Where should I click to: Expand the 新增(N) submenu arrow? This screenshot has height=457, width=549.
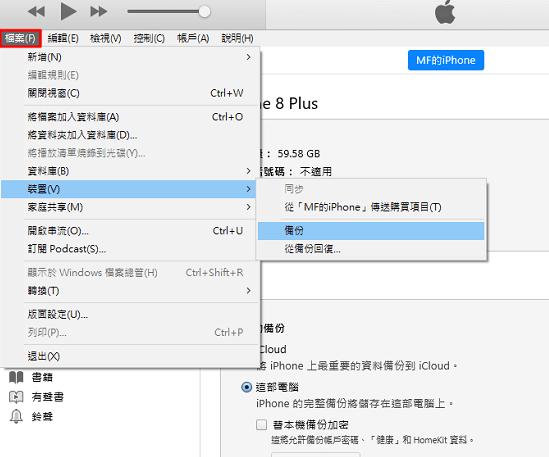click(248, 57)
